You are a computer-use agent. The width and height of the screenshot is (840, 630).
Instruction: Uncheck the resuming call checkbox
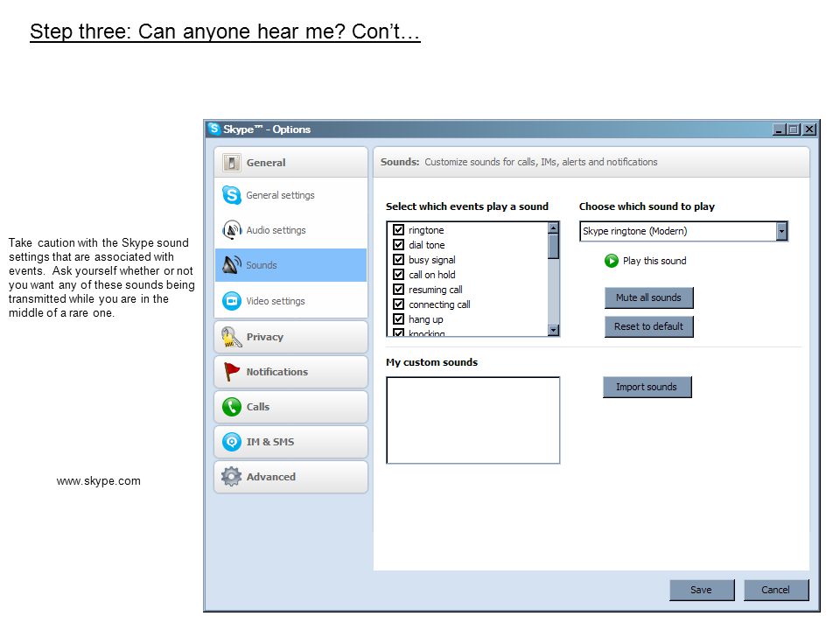[399, 290]
